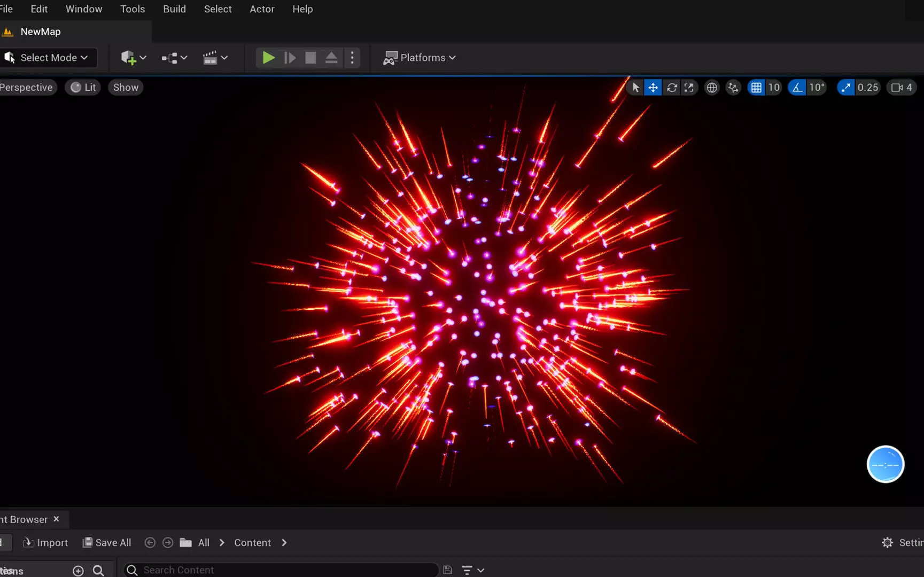Navigate back in content browser history
This screenshot has width=924, height=577.
point(150,543)
